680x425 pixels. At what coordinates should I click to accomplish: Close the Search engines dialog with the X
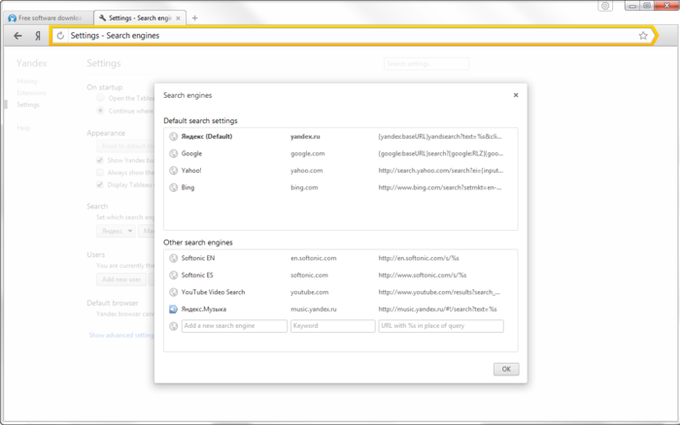(x=516, y=95)
